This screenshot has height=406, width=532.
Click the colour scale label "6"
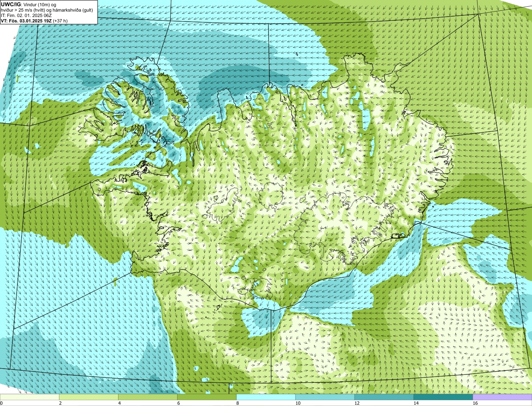(178, 403)
